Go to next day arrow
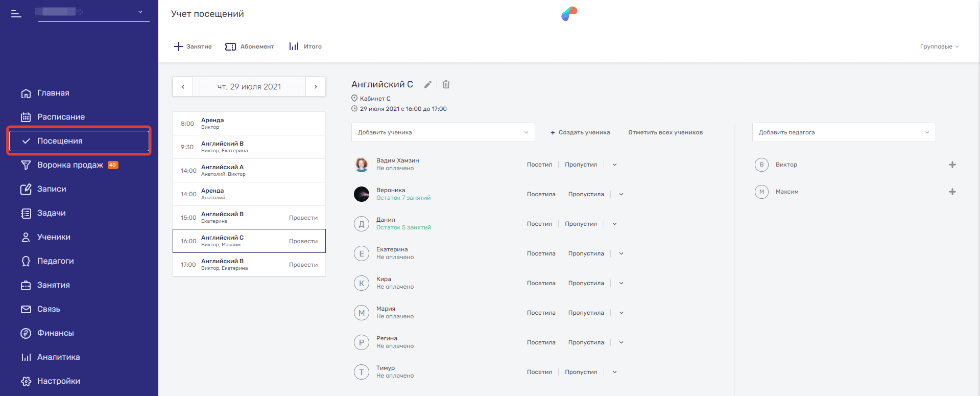The width and height of the screenshot is (980, 396). [316, 87]
